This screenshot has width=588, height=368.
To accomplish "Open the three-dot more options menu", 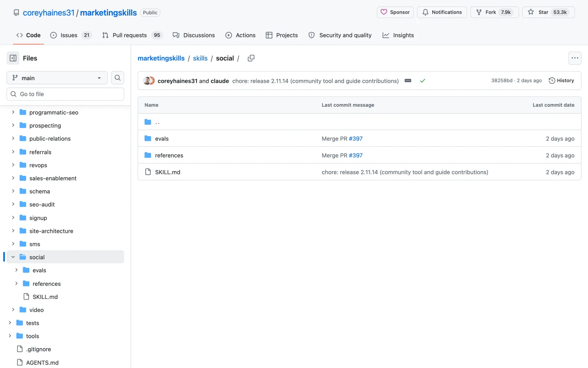I will pos(575,58).
